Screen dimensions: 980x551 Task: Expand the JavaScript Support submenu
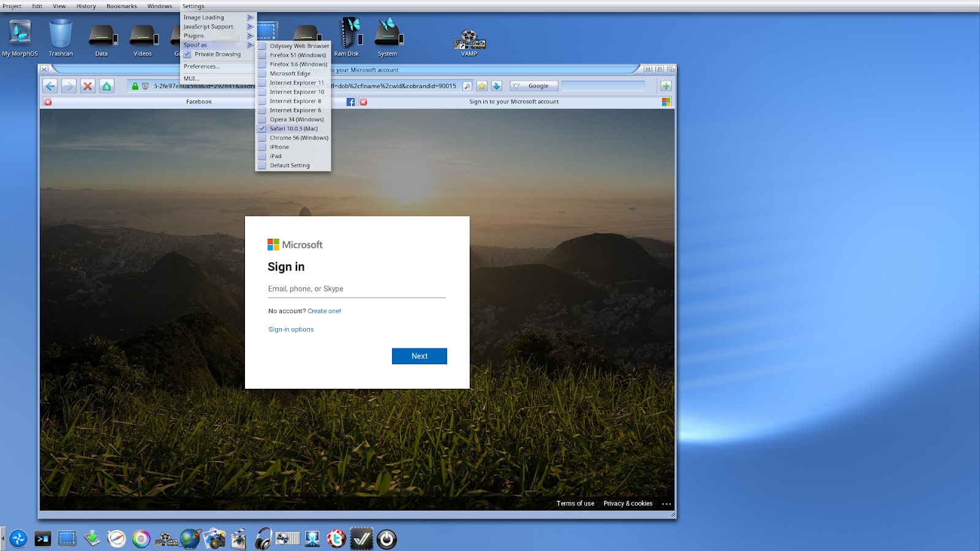pyautogui.click(x=218, y=27)
